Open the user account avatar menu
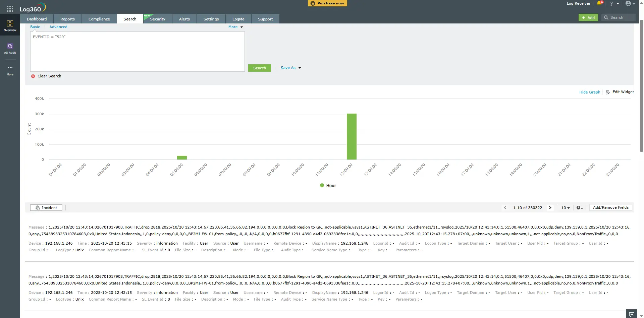 click(x=628, y=3)
